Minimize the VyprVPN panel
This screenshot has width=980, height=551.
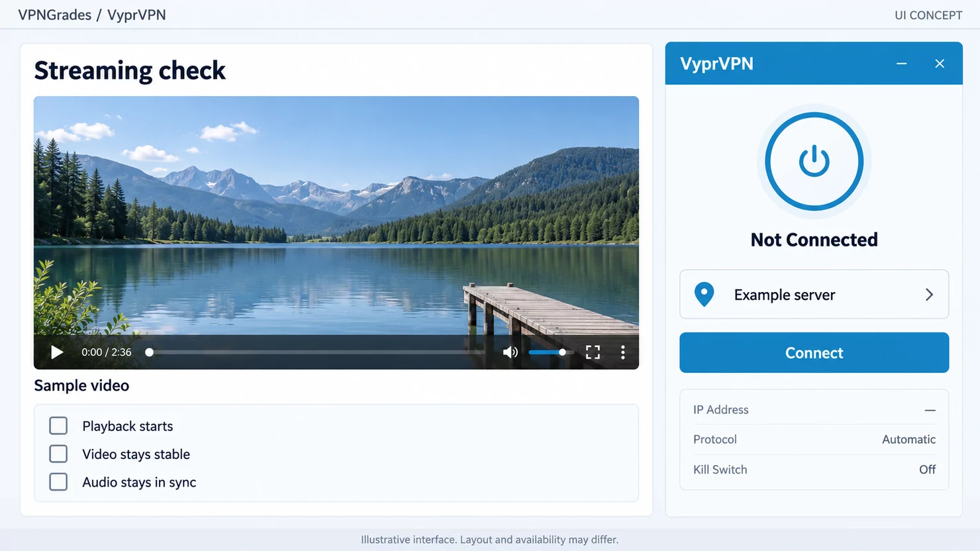(901, 64)
